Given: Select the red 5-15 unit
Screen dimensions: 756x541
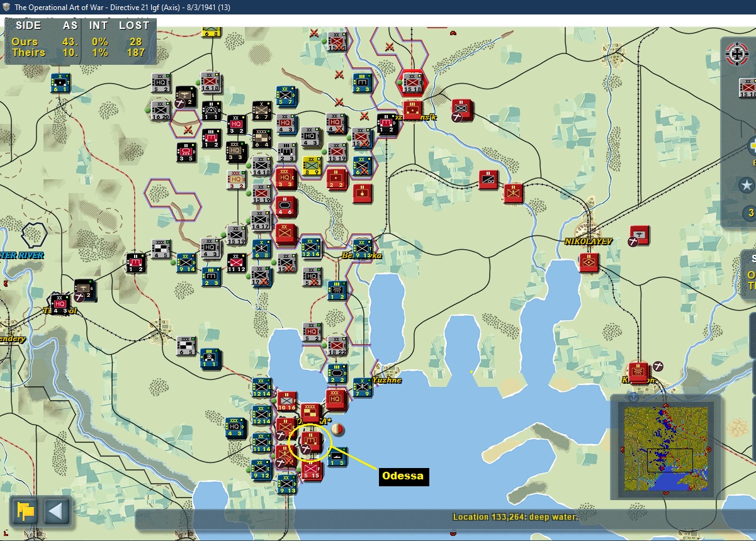Looking at the screenshot, I should click(312, 469).
